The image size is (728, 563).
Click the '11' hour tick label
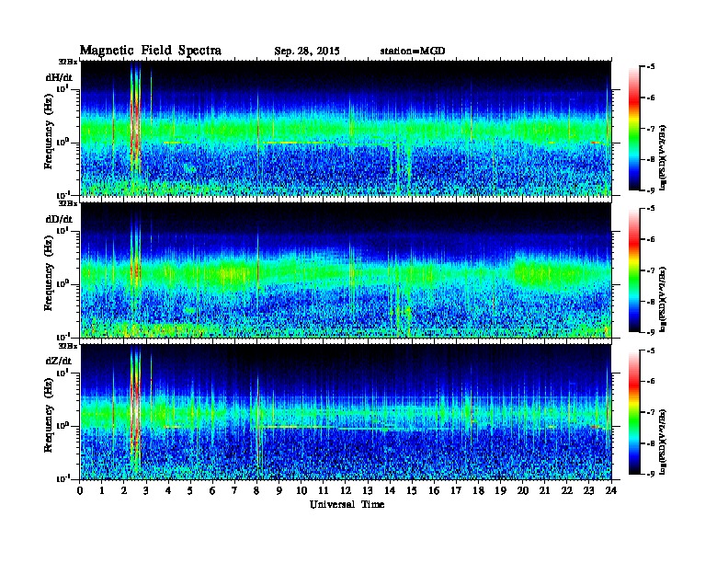pos(324,490)
